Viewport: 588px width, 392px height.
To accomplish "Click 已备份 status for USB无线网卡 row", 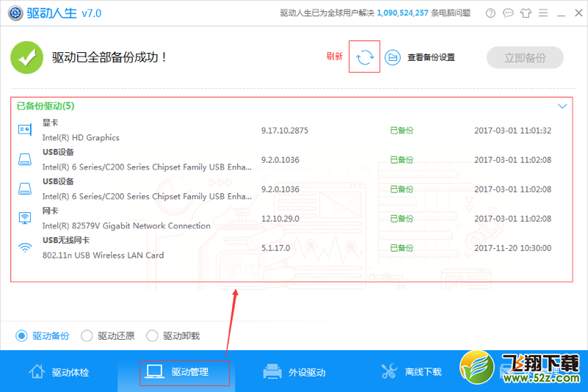I will pyautogui.click(x=402, y=248).
